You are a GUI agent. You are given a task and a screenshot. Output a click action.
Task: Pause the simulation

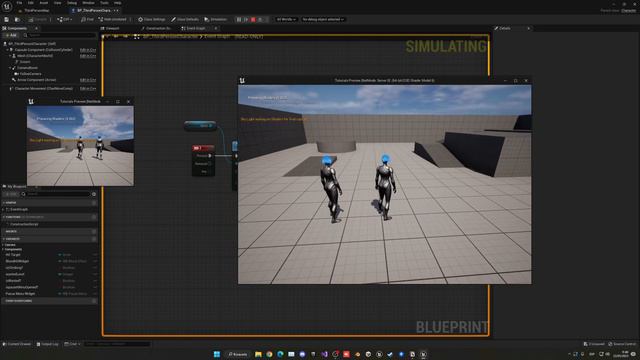pyautogui.click(x=239, y=19)
